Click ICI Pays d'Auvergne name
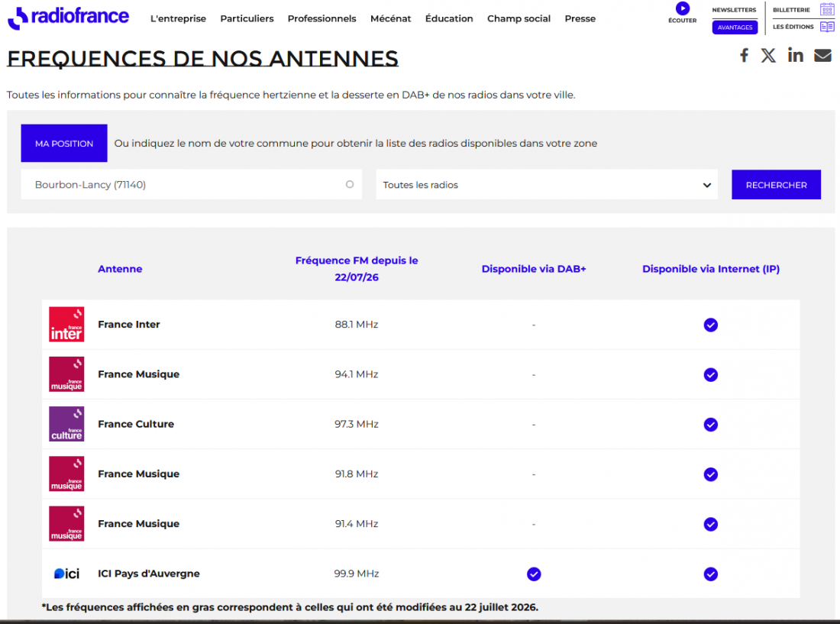 pyautogui.click(x=148, y=573)
